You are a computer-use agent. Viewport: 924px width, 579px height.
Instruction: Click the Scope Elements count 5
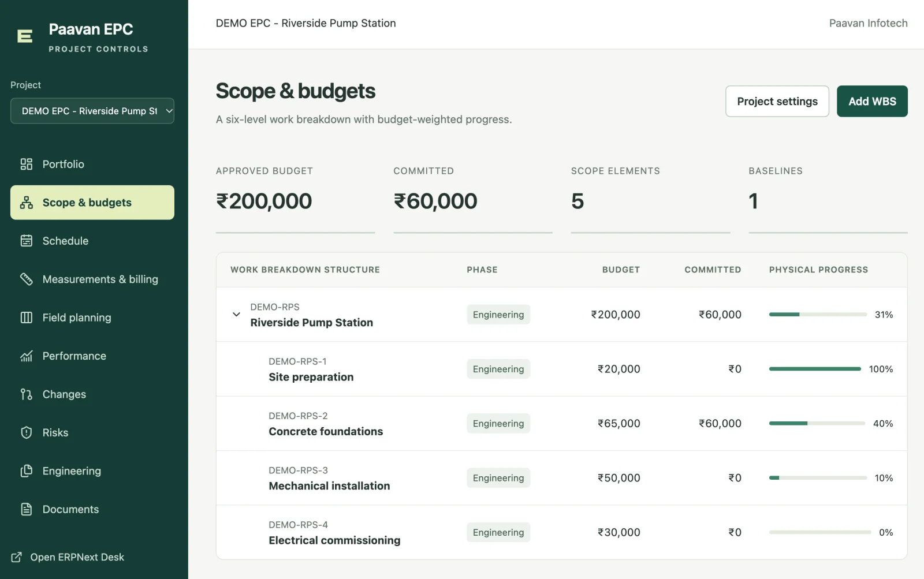[577, 201]
